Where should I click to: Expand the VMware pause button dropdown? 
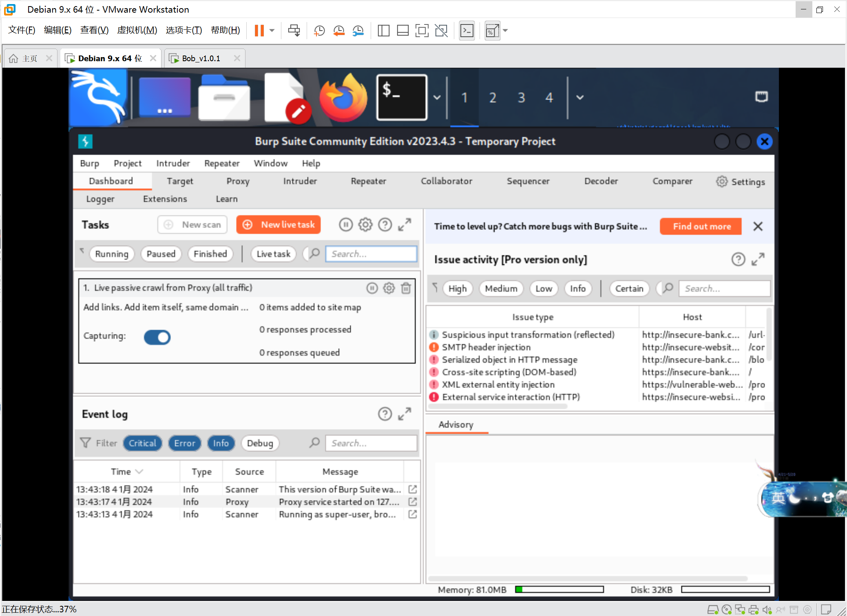point(272,31)
